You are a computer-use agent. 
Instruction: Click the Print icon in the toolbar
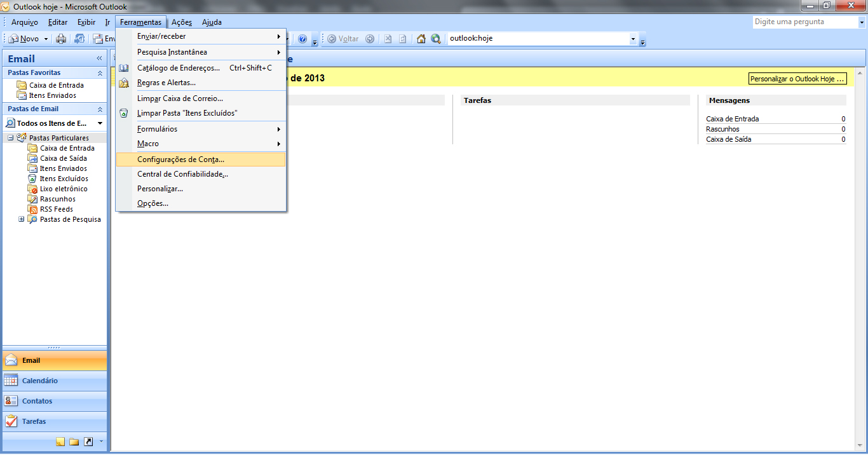(61, 39)
